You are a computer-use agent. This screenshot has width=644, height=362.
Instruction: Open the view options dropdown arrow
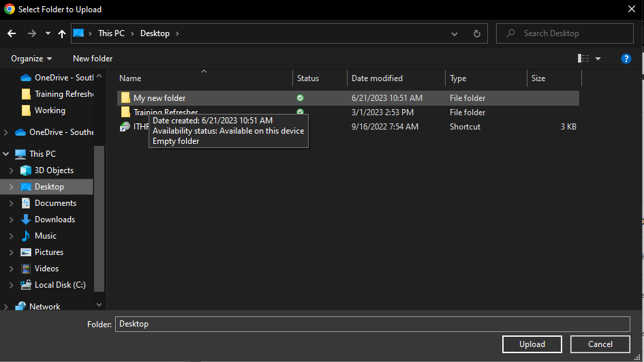click(598, 59)
